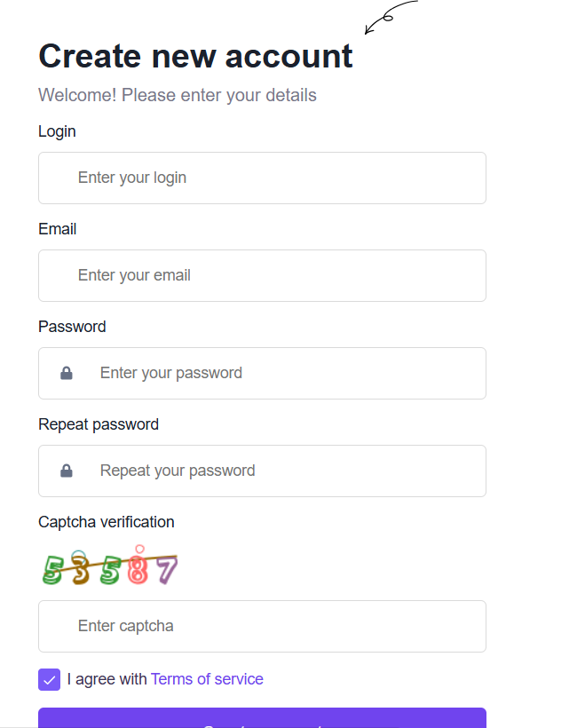Open the Terms of service link
This screenshot has width=585, height=728.
[207, 679]
